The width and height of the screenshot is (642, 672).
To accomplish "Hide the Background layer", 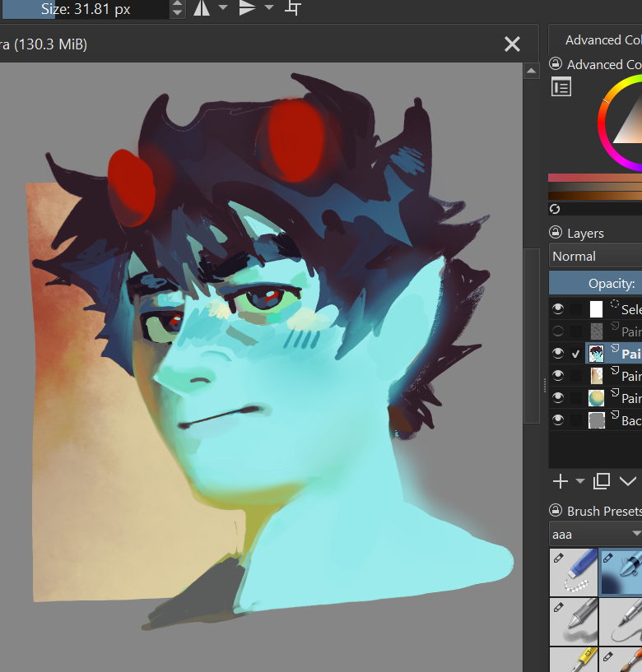I will [558, 420].
